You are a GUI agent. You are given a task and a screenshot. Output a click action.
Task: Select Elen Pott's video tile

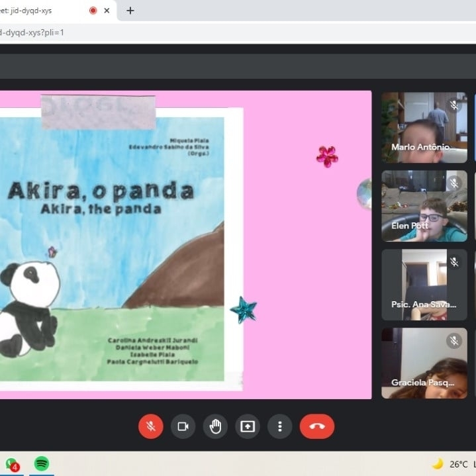(424, 205)
